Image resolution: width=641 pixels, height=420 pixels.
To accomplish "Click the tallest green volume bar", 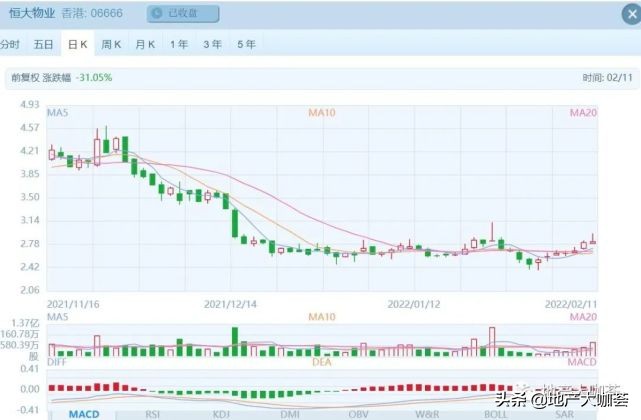I will [235, 341].
